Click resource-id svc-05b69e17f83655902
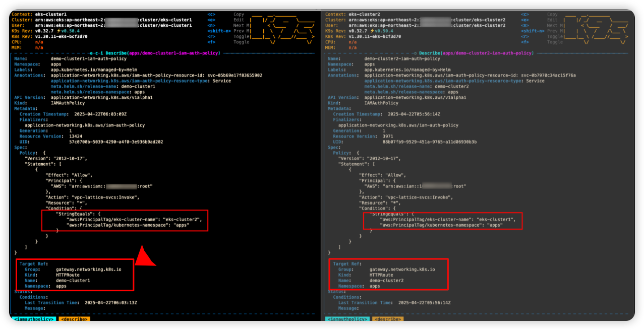The width and height of the screenshot is (644, 330). tap(235, 76)
